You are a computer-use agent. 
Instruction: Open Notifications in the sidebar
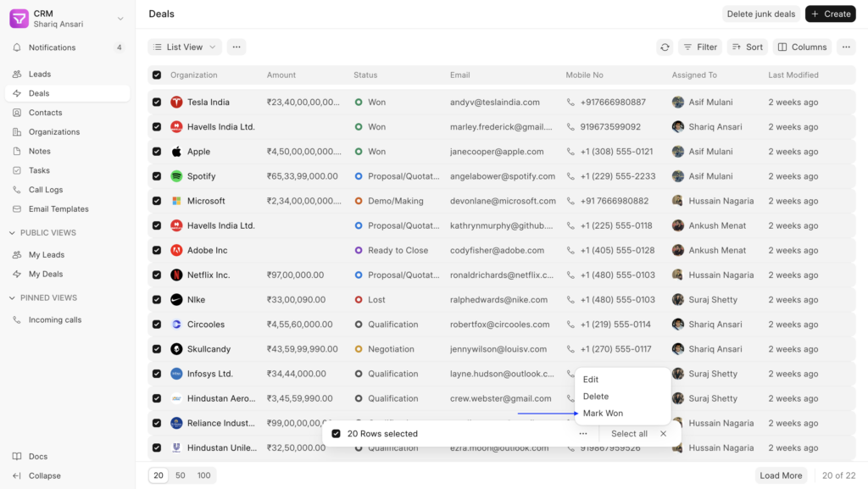point(52,47)
